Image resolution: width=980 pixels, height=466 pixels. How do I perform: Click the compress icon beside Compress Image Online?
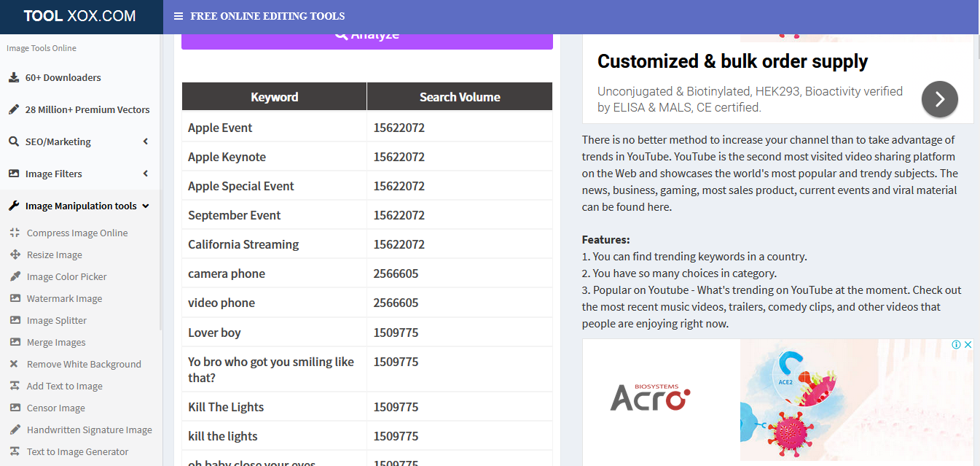click(x=15, y=233)
